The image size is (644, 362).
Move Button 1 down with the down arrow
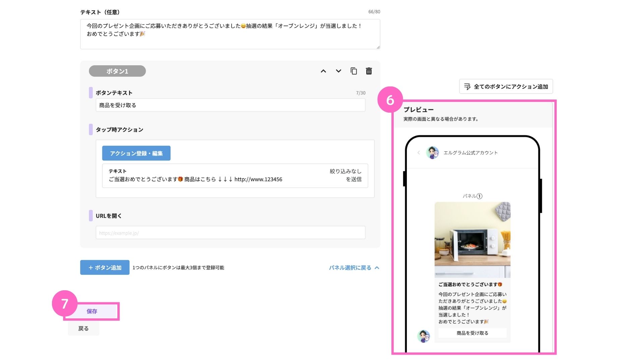point(338,71)
